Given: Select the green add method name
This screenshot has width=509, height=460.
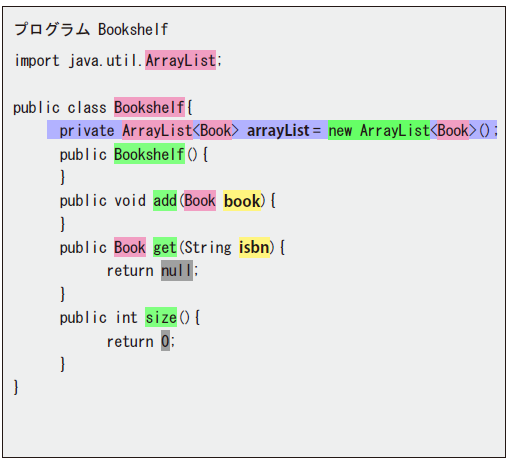Looking at the screenshot, I should [165, 200].
